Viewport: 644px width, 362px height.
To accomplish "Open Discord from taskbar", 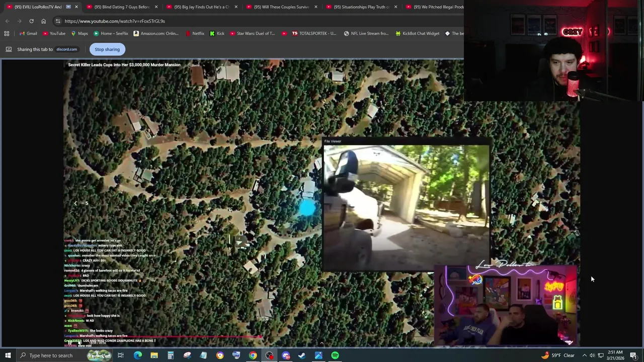I will click(x=286, y=355).
